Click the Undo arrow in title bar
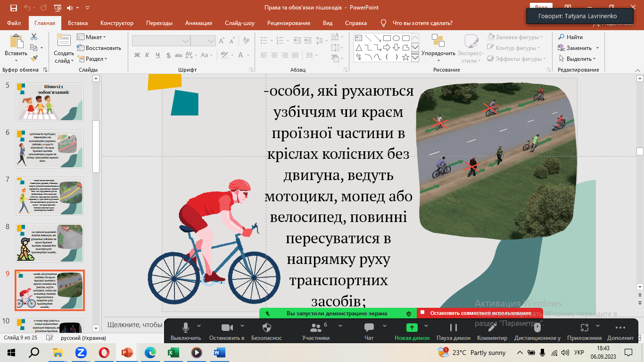Image resolution: width=644 pixels, height=362 pixels. [x=27, y=8]
